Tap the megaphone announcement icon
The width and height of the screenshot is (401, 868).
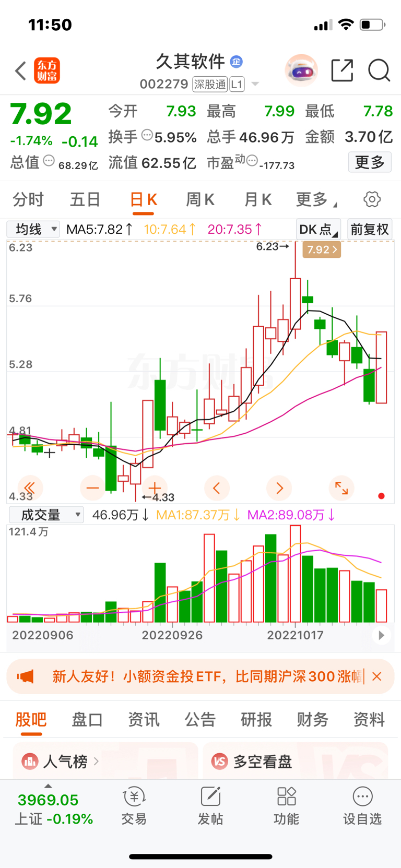(x=25, y=676)
